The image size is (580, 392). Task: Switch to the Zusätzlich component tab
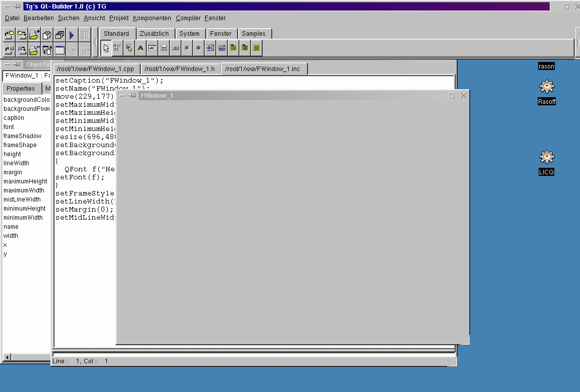tap(154, 34)
